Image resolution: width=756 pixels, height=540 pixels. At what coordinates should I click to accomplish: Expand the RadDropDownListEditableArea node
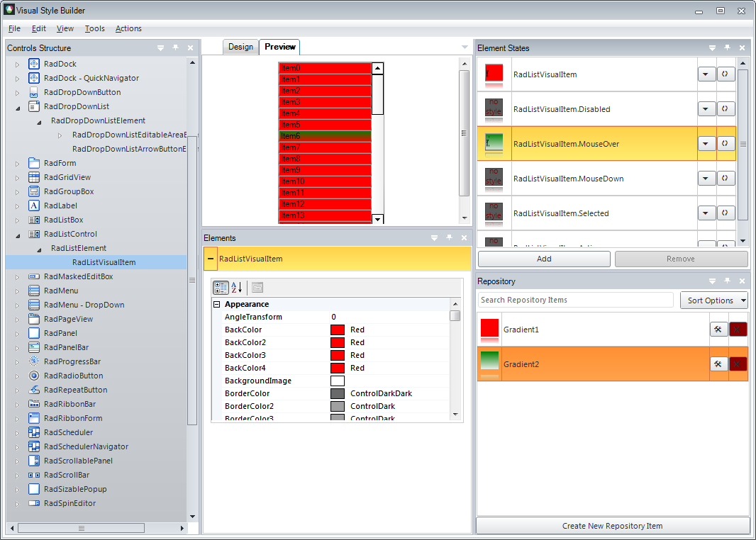[60, 135]
